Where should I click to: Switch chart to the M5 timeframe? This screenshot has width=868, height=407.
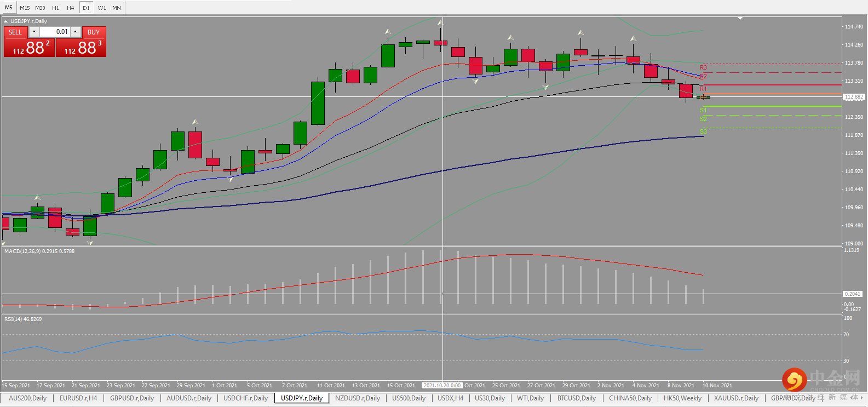click(x=9, y=8)
